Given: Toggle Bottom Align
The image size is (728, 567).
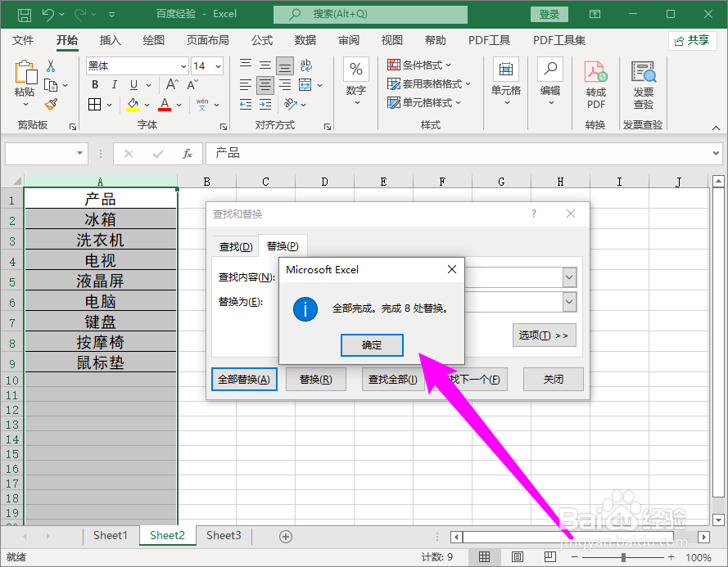Looking at the screenshot, I should (285, 65).
